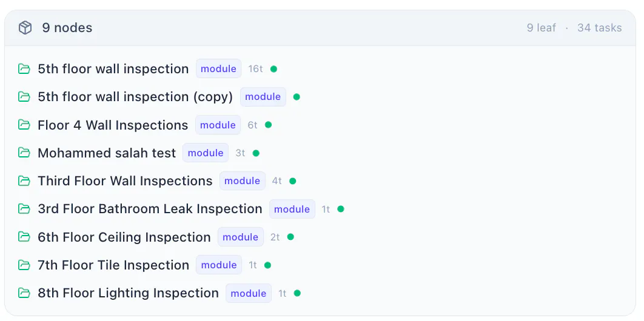Click folder icon for 7th Floor Tile Inspection
This screenshot has width=644, height=321.
[24, 265]
